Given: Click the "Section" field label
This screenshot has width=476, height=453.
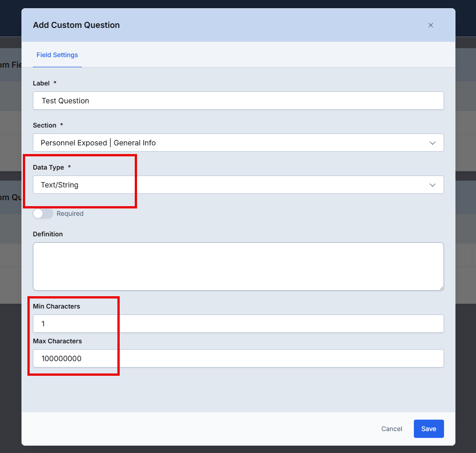Looking at the screenshot, I should point(45,125).
